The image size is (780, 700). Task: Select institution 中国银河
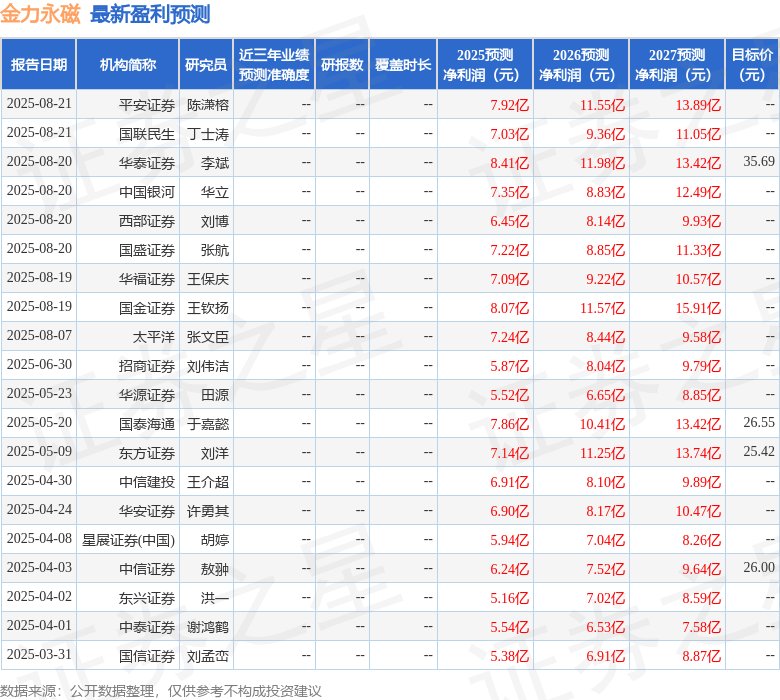(x=147, y=192)
